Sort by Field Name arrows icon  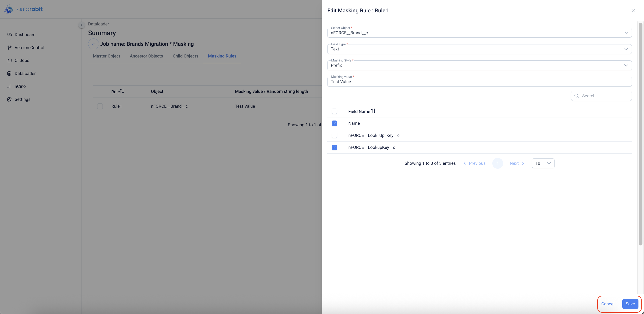coord(373,111)
